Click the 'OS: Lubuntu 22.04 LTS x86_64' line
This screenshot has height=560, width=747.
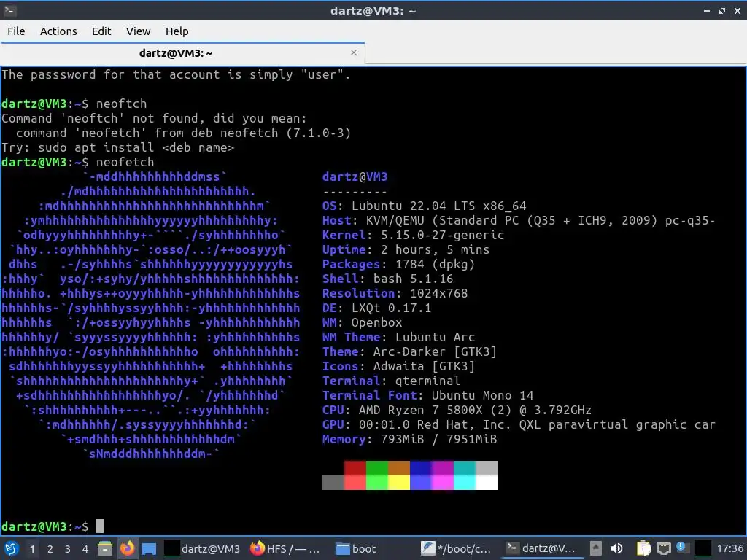424,206
